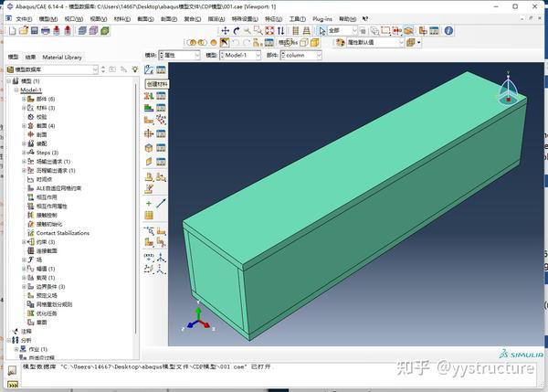The image size is (548, 392).
Task: Select the 相互作用 tree item
Action: point(47,197)
